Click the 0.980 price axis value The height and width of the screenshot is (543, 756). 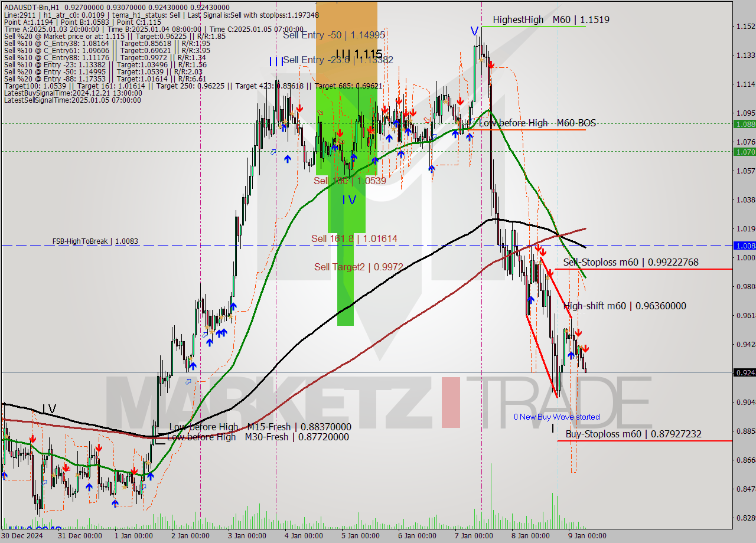tap(745, 287)
